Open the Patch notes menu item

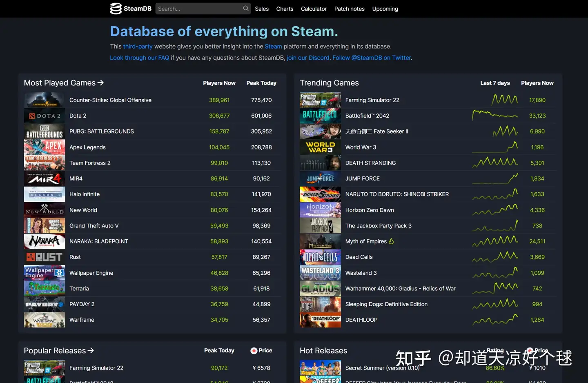[x=349, y=9]
